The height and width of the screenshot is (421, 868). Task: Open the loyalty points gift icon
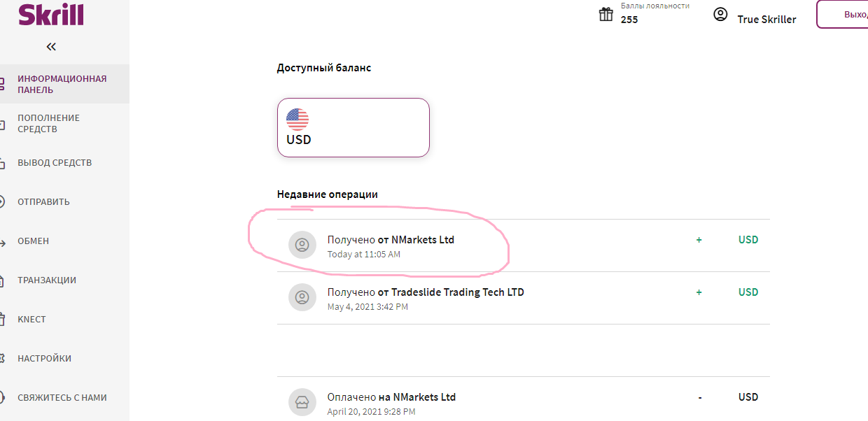606,14
